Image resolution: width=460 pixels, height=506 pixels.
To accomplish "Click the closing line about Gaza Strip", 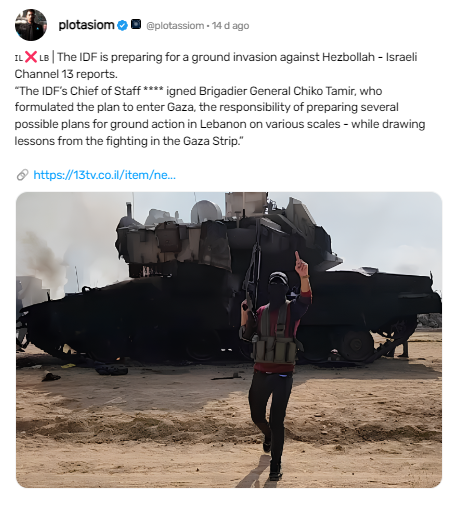I will (x=127, y=141).
